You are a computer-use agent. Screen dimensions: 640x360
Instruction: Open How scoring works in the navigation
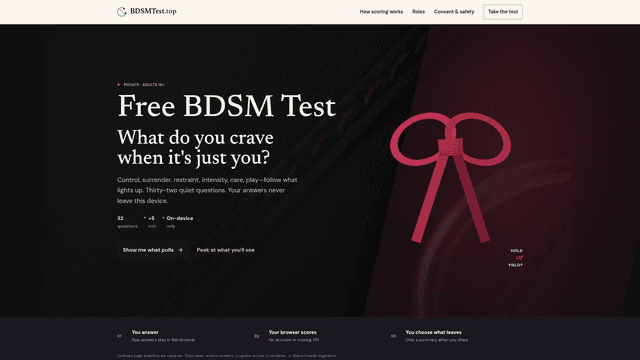pyautogui.click(x=381, y=12)
